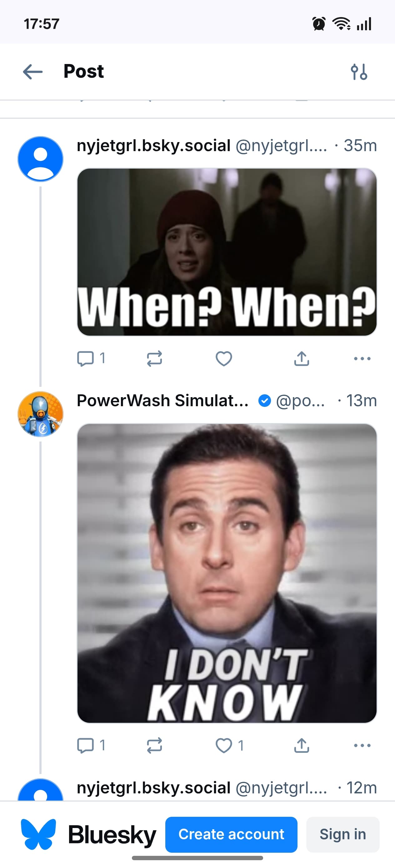Viewport: 395px width, 868px height.
Task: Open PowerWash Simulator's profile avatar
Action: [x=41, y=414]
